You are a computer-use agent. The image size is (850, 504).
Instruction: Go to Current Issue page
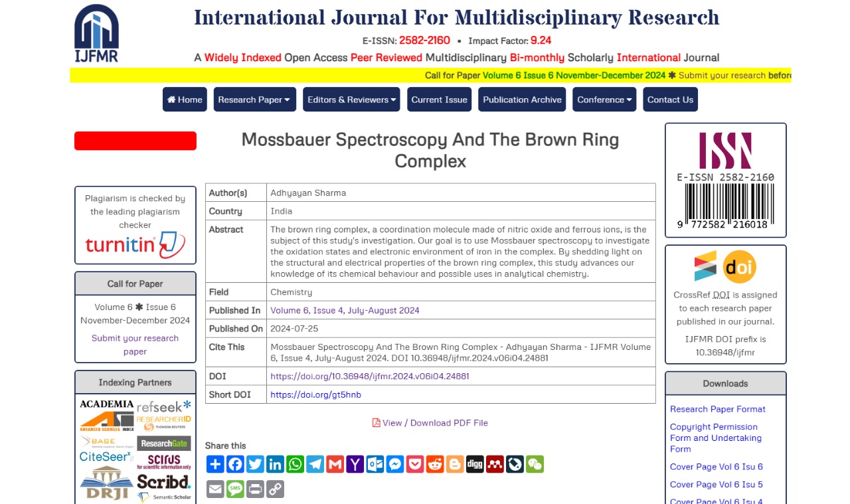(439, 100)
